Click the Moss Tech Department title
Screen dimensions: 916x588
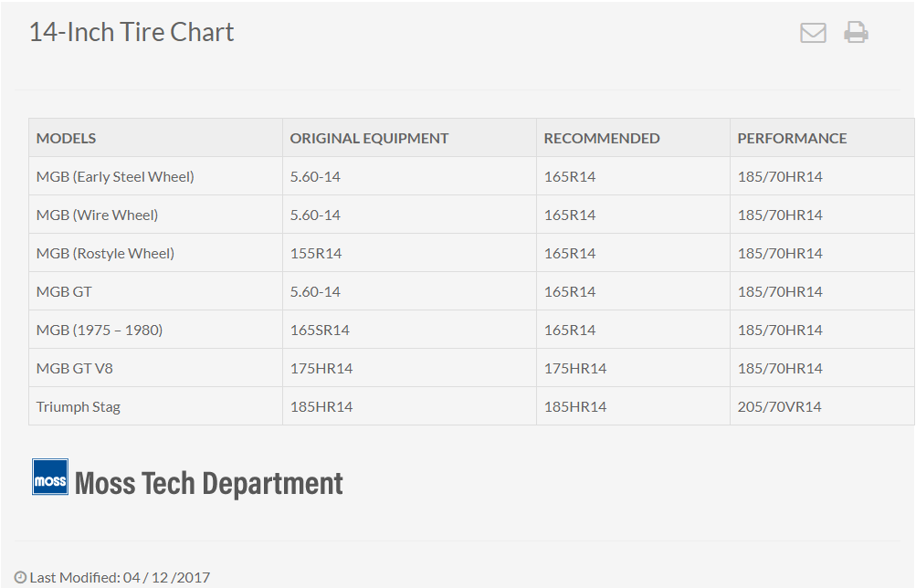(x=209, y=484)
